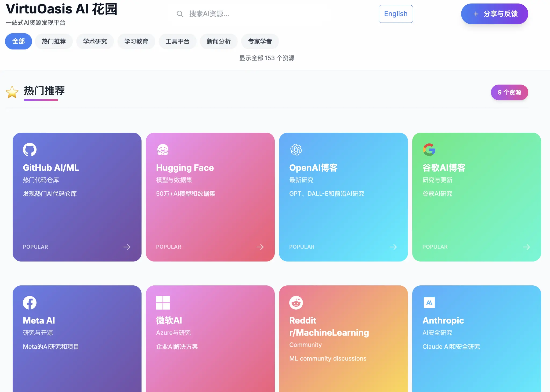The image size is (550, 392).
Task: Switch language with English button
Action: pyautogui.click(x=396, y=14)
